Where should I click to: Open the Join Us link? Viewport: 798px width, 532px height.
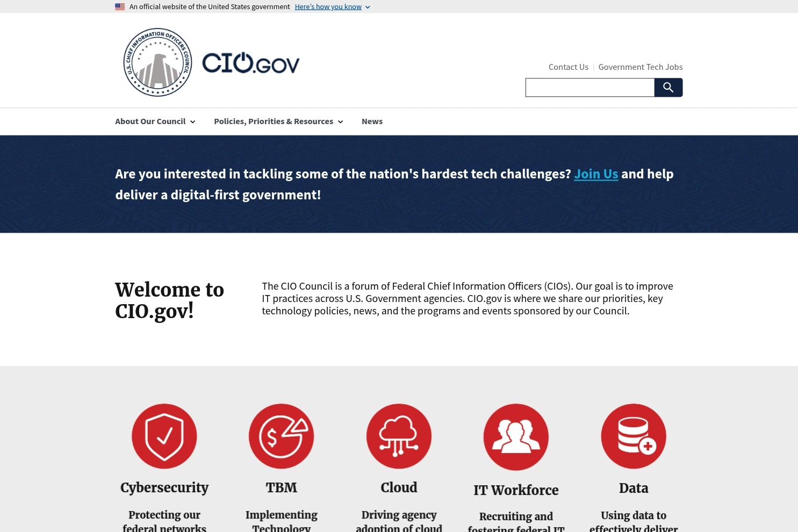click(x=595, y=173)
